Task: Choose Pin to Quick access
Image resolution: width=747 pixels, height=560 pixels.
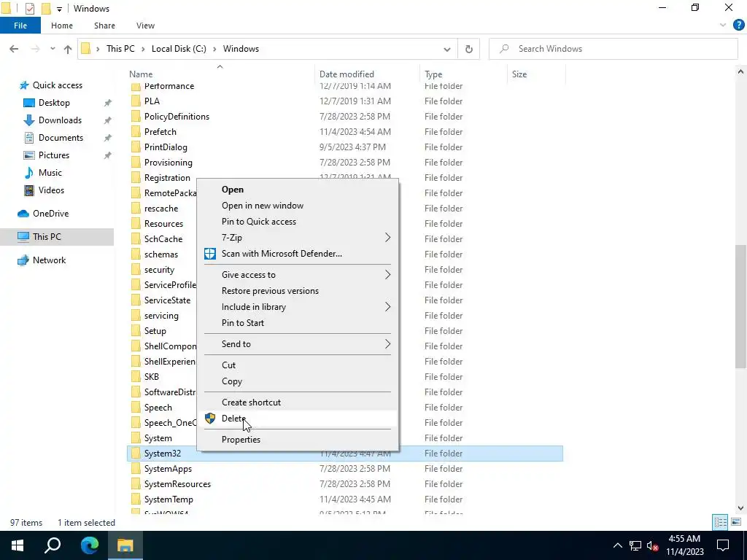Action: [298, 222]
